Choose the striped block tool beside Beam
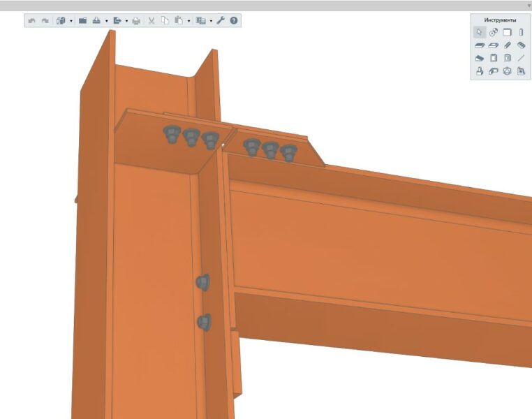The height and width of the screenshot is (419, 532). pyautogui.click(x=521, y=45)
